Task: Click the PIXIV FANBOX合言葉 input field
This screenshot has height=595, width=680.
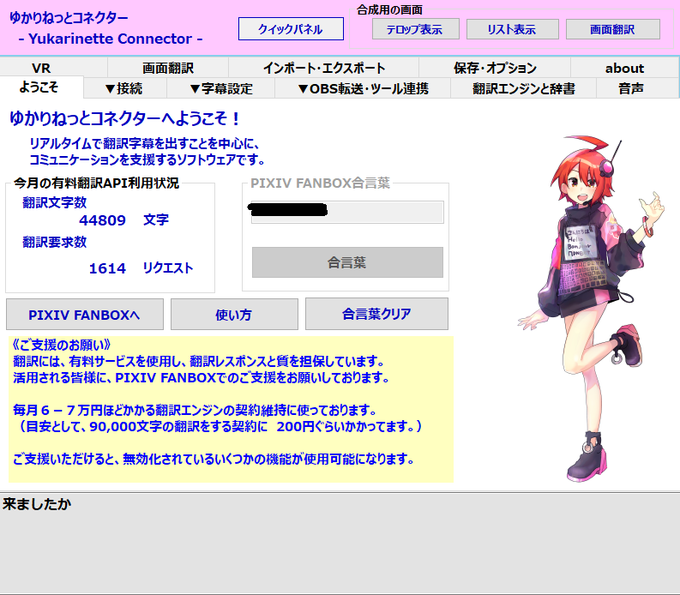Action: [347, 212]
